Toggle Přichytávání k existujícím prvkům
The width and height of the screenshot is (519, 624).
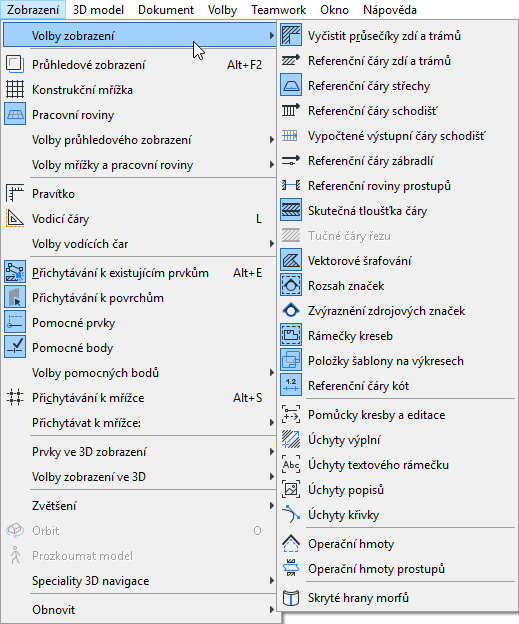click(x=140, y=273)
